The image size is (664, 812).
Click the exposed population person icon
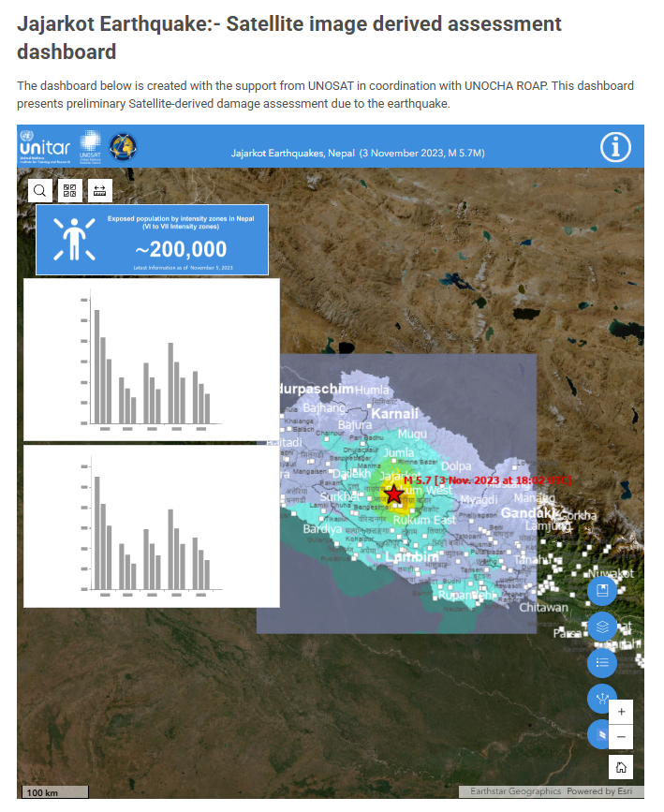tap(75, 239)
